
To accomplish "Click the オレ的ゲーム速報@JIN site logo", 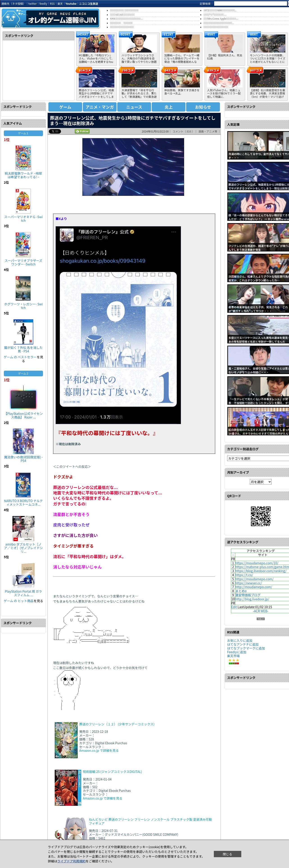I will coord(50,18).
